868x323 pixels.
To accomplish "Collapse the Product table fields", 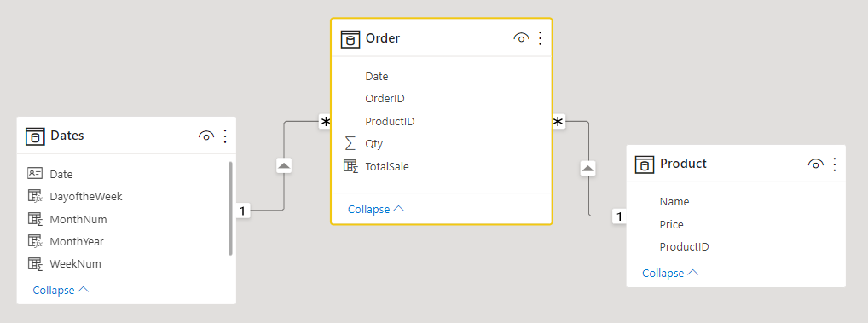I will tap(670, 274).
